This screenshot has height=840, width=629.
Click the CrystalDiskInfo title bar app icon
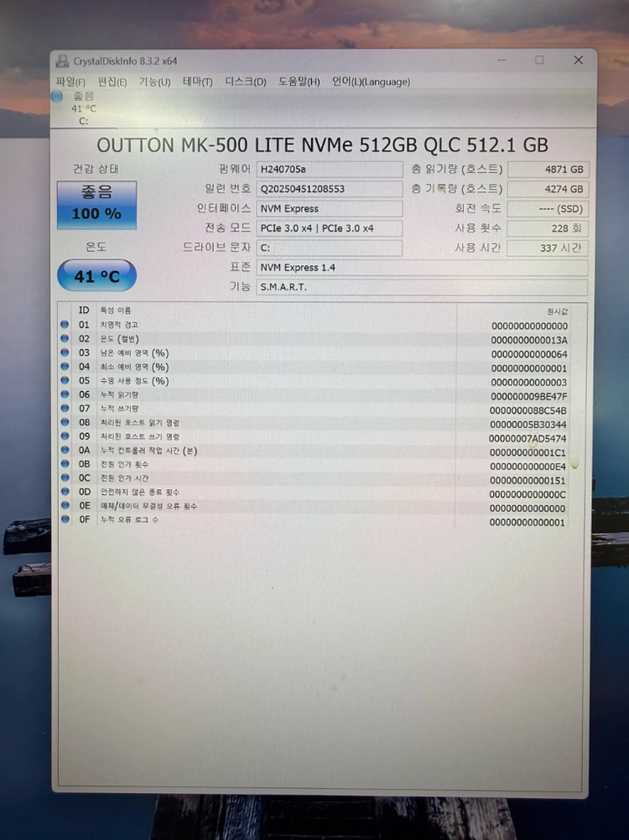(62, 61)
